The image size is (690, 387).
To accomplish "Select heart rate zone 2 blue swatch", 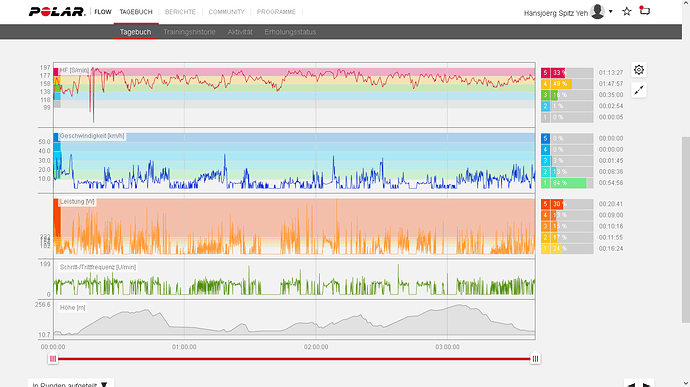I will 546,106.
